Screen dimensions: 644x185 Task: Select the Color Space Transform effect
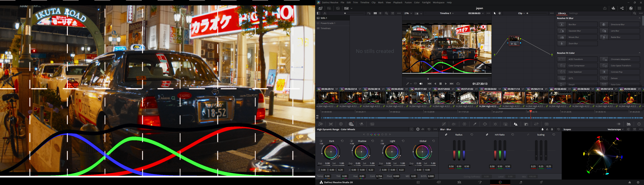(x=620, y=65)
